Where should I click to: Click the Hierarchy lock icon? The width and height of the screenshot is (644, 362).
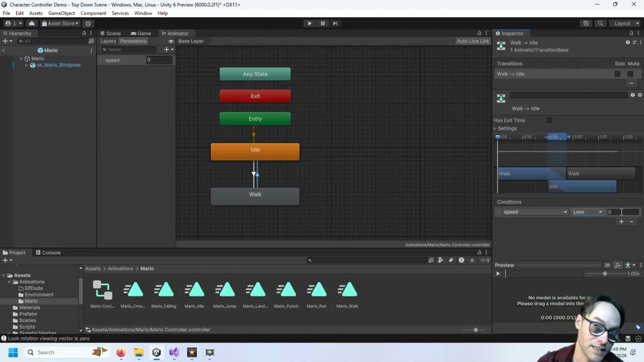[84, 33]
